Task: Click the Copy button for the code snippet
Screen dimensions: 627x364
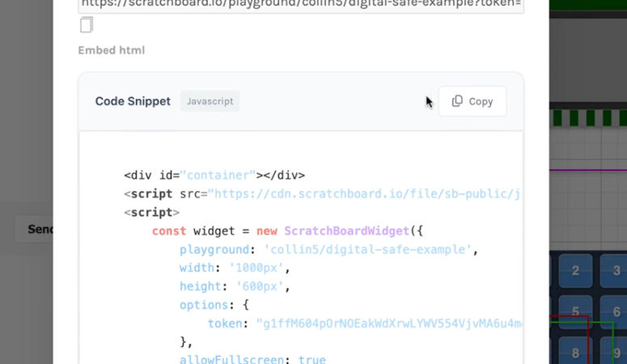Action: click(x=472, y=102)
